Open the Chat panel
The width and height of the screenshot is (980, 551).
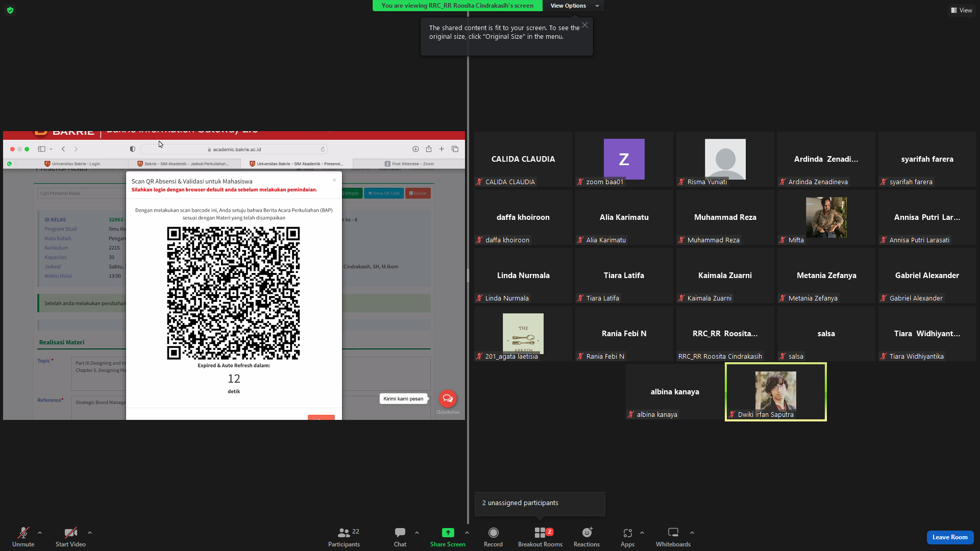[400, 537]
